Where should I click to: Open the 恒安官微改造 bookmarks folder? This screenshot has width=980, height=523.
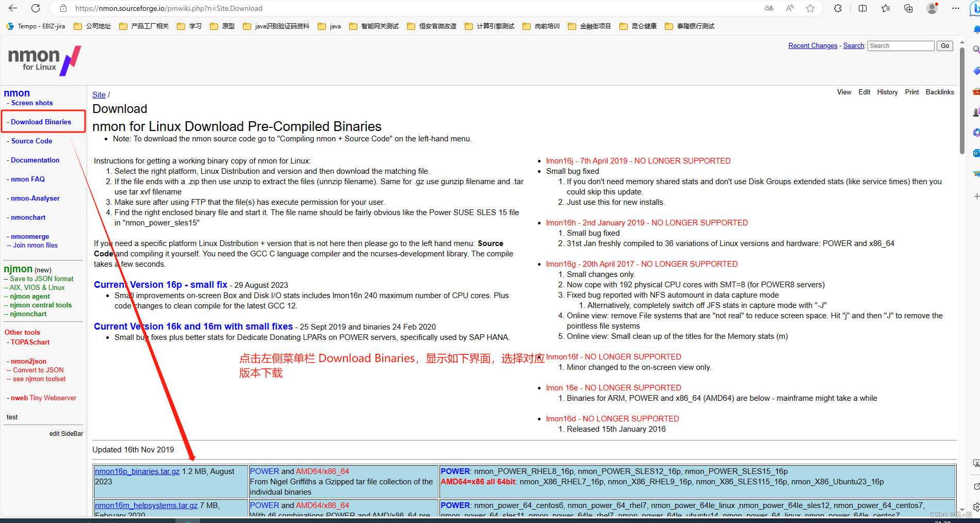click(432, 26)
